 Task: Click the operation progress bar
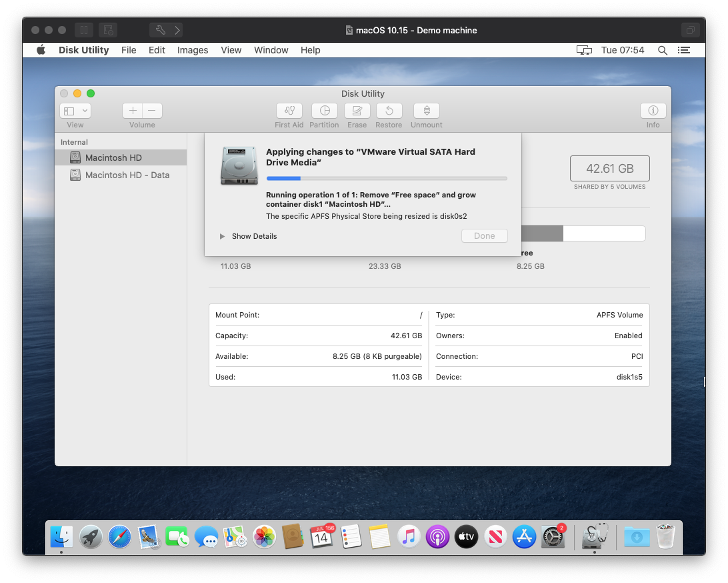pyautogui.click(x=387, y=178)
